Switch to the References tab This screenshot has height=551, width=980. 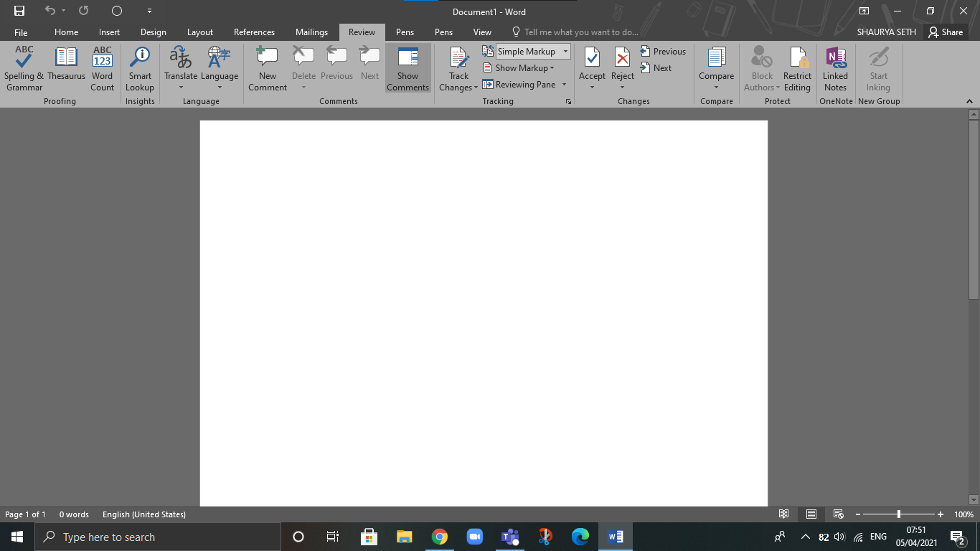tap(254, 32)
